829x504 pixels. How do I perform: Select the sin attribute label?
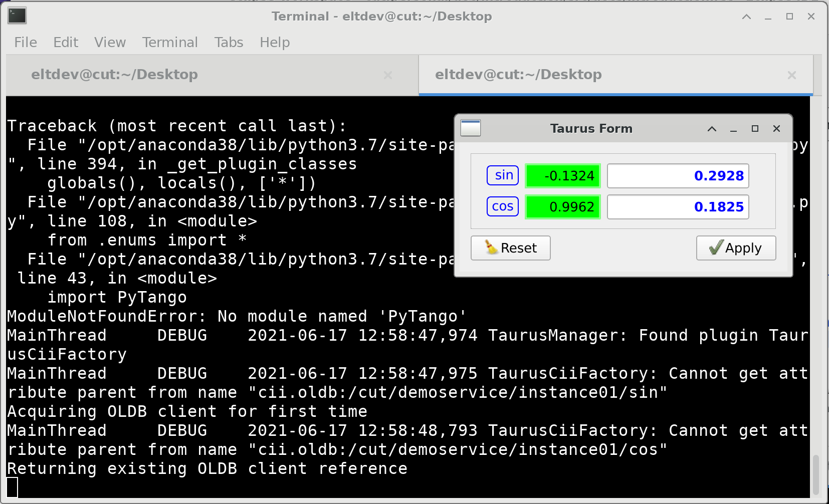click(x=502, y=175)
